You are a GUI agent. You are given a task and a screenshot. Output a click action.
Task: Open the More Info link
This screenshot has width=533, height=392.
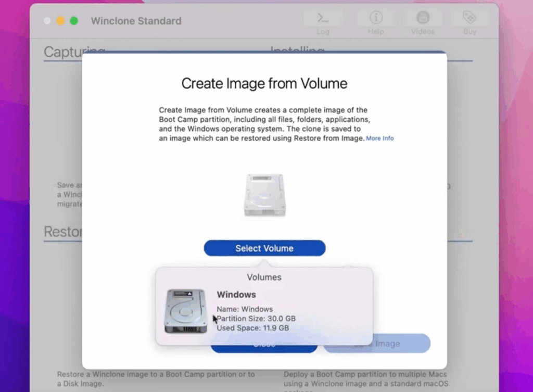[x=379, y=138]
